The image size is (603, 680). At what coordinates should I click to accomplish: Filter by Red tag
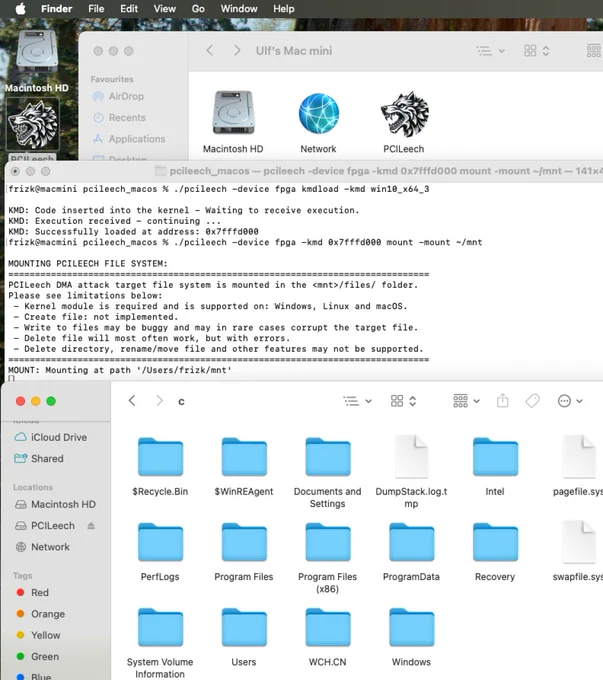[x=33, y=592]
